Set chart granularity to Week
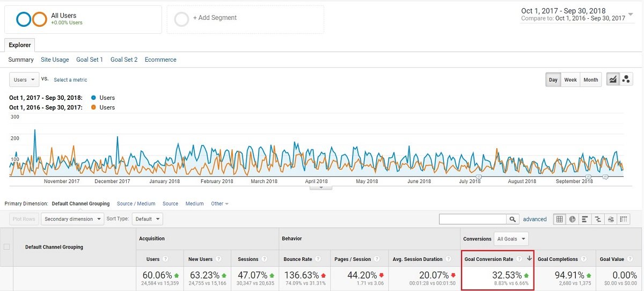The image size is (644, 291). [x=570, y=79]
